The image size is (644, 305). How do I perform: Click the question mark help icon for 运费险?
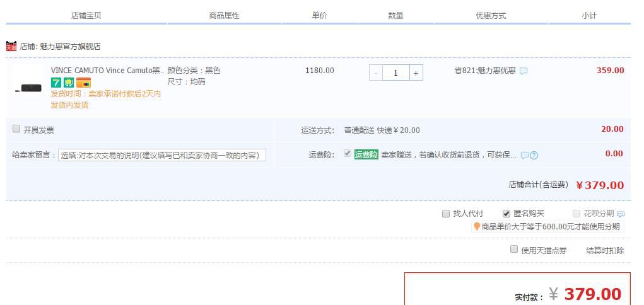534,156
